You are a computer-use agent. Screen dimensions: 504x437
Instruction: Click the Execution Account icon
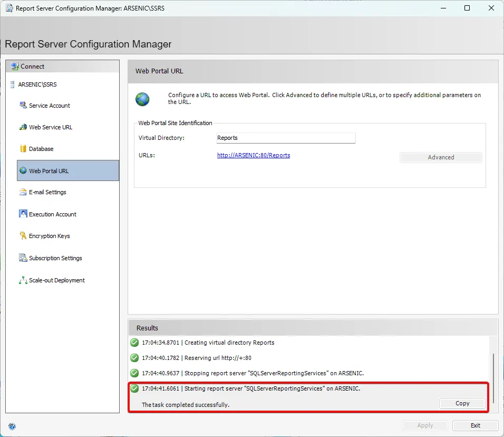[x=23, y=214]
